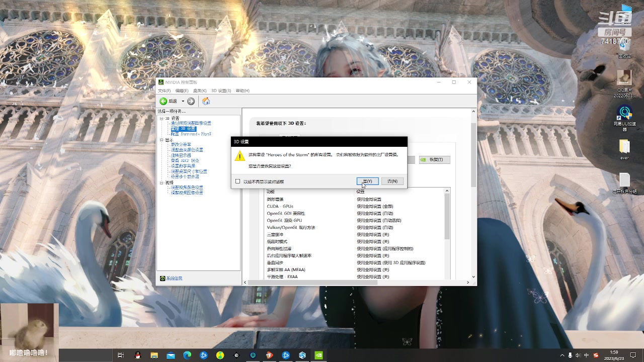Viewport: 644px width, 362px height.
Task: Select 调整视频图像设置 in the tree
Action: tap(187, 193)
